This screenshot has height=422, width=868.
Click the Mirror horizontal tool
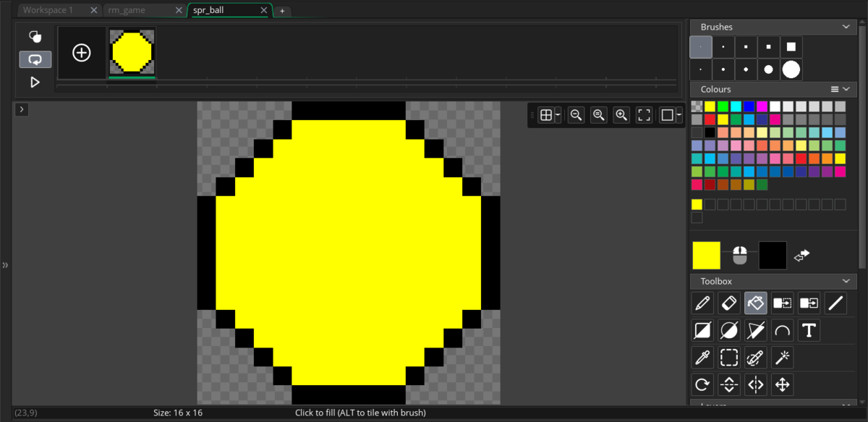(x=756, y=384)
